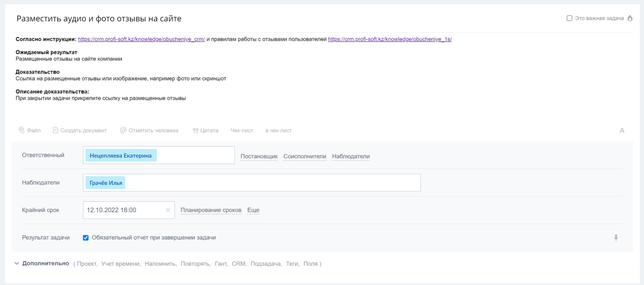The height and width of the screenshot is (285, 644).
Task: Click the Create document icon
Action: click(55, 130)
